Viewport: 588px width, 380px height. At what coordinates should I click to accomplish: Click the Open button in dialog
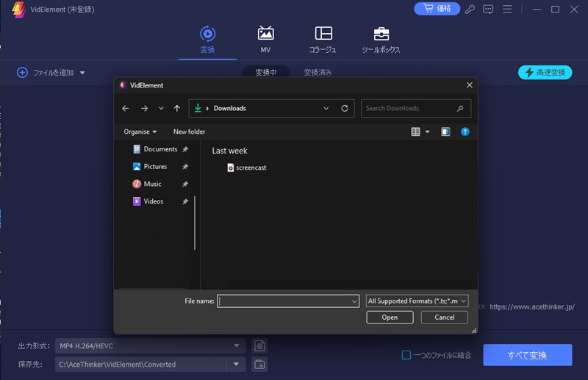(x=390, y=318)
